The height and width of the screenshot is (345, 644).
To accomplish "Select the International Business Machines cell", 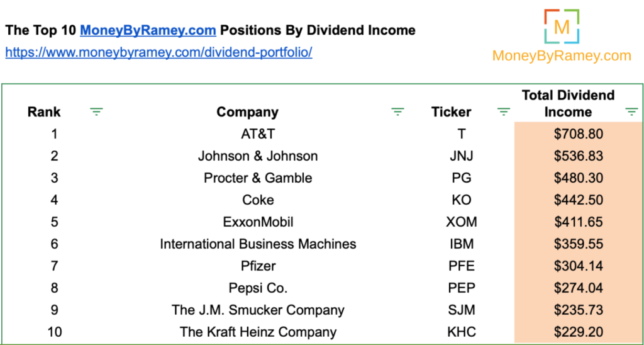I will click(258, 244).
